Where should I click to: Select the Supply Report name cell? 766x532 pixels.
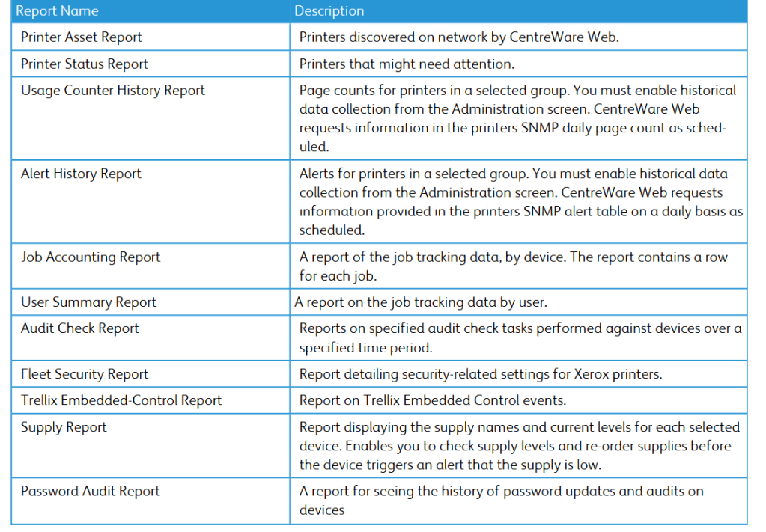pyautogui.click(x=64, y=427)
